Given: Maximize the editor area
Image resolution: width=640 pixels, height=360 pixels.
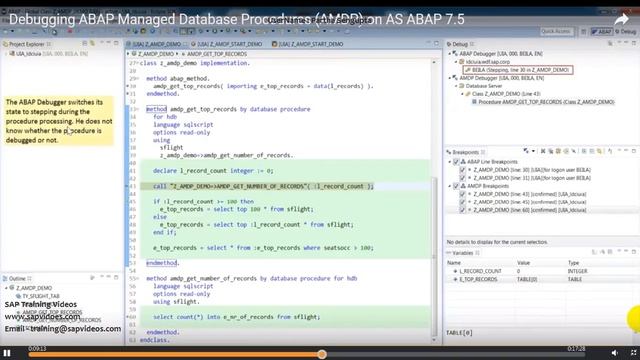Looking at the screenshot, I should click(x=436, y=43).
